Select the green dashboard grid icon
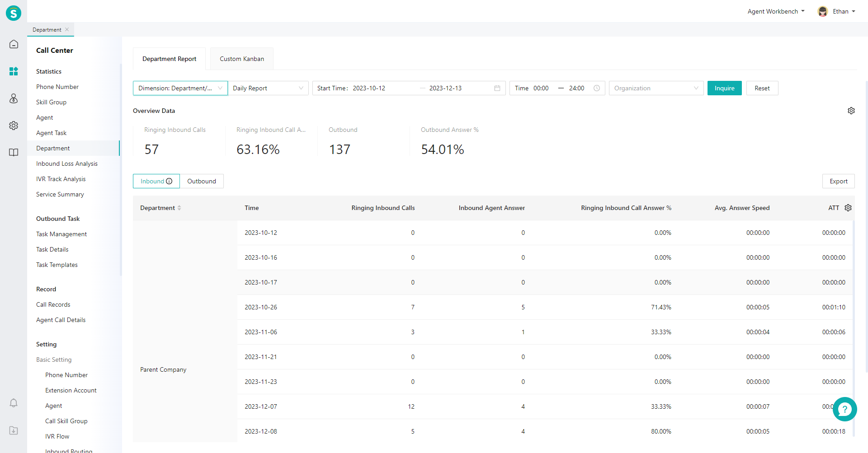 14,71
